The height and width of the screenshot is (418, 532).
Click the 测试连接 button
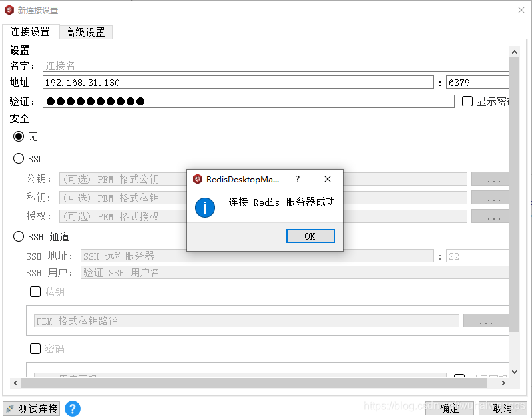point(31,409)
